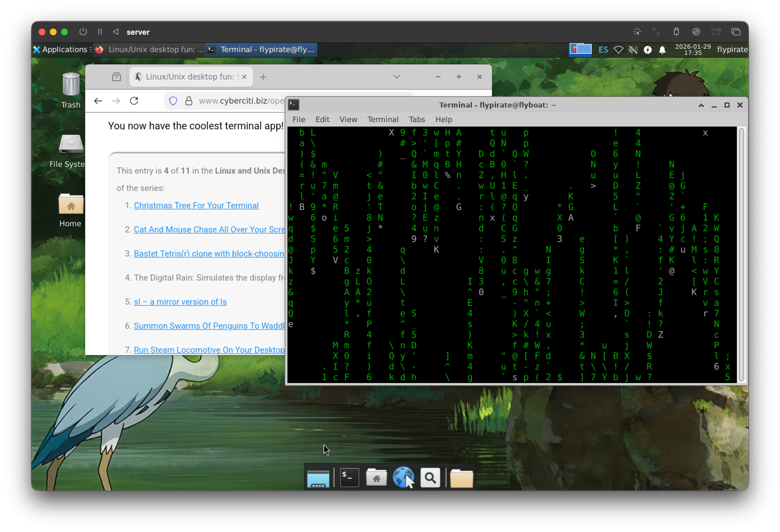Viewport: 780px width, 532px height.
Task: Click the tracking protection shield icon
Action: coord(173,101)
